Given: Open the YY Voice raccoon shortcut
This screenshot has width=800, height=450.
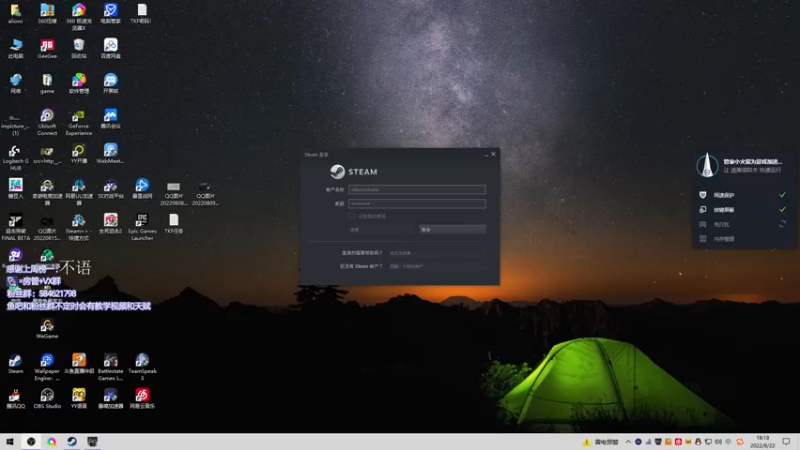Looking at the screenshot, I should tap(79, 398).
